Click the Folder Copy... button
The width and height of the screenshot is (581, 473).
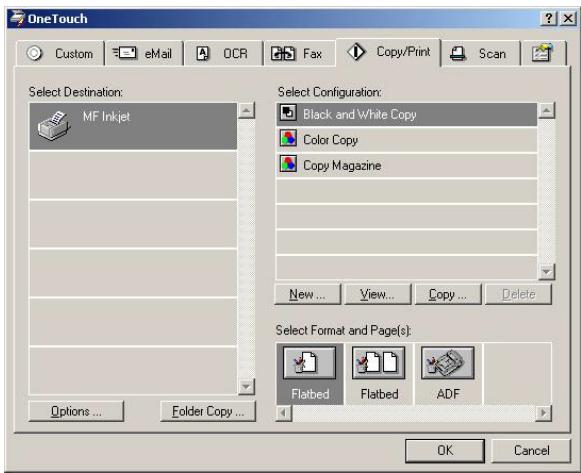point(208,411)
